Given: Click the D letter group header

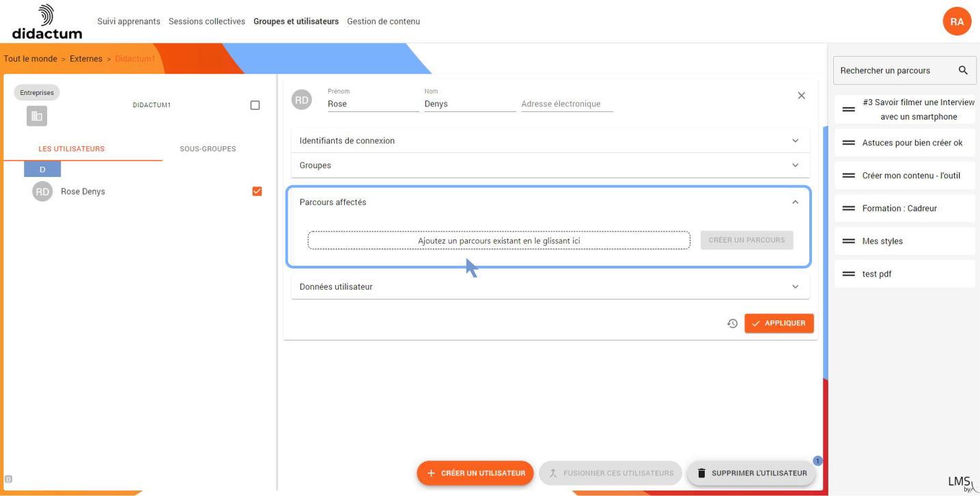Looking at the screenshot, I should (x=42, y=169).
